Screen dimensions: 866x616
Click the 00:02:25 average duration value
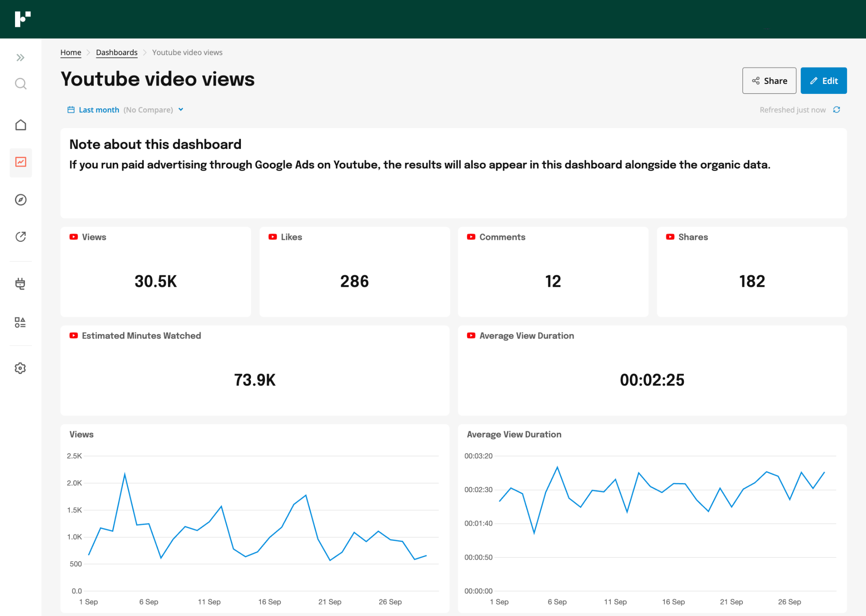652,380
